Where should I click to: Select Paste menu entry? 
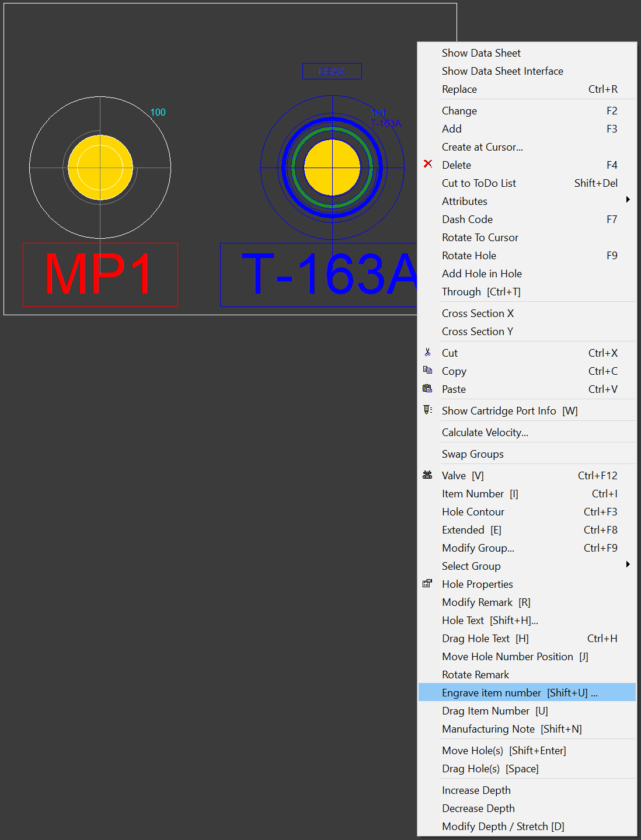tap(527, 389)
